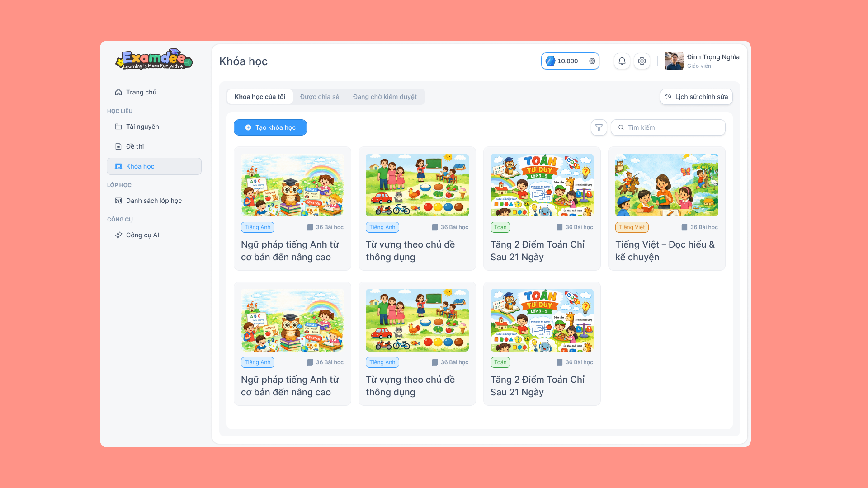Screen dimensions: 868x488
Task: Click the help icon beside 10.000 balance
Action: tap(592, 61)
